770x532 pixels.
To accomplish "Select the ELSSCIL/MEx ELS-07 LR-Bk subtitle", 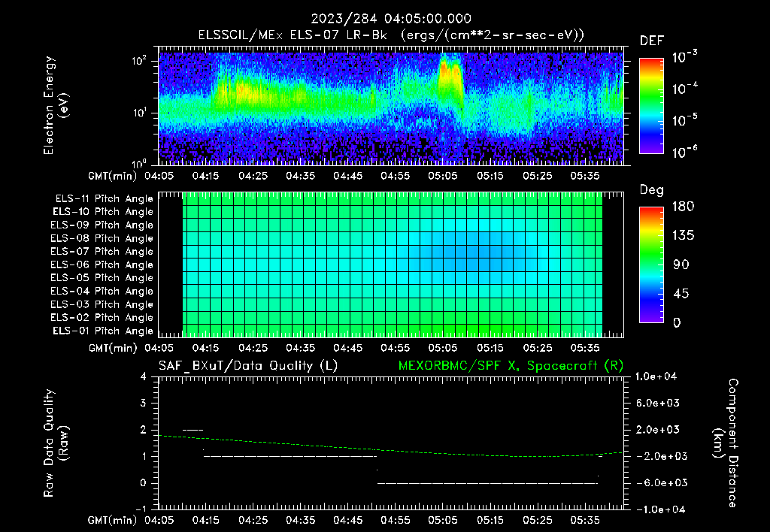I will 293,35.
